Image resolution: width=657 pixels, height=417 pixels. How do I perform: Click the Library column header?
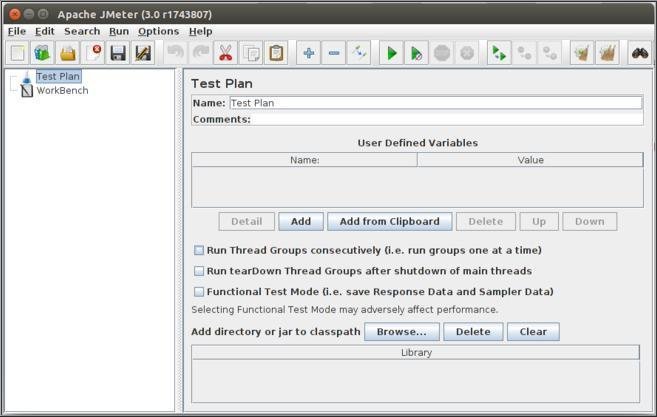(416, 352)
